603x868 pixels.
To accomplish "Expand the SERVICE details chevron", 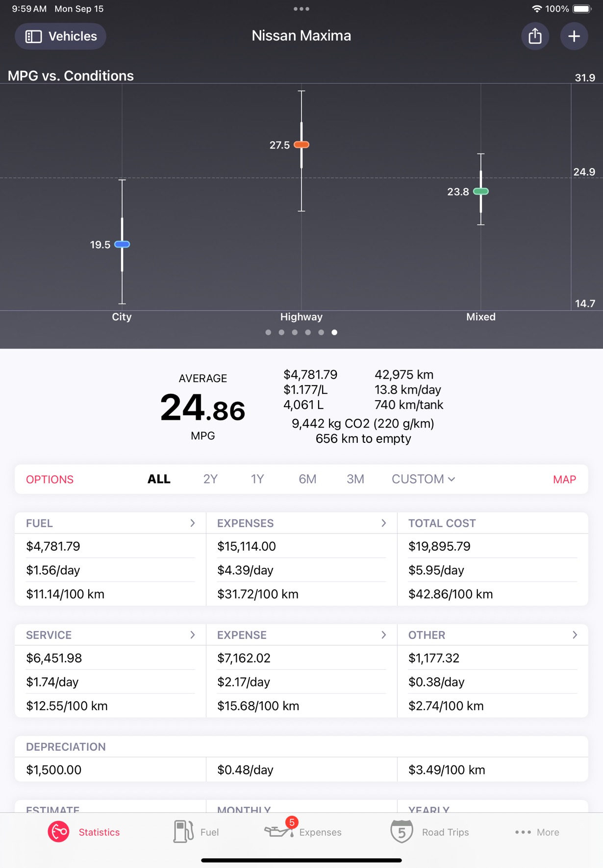I will click(x=193, y=635).
